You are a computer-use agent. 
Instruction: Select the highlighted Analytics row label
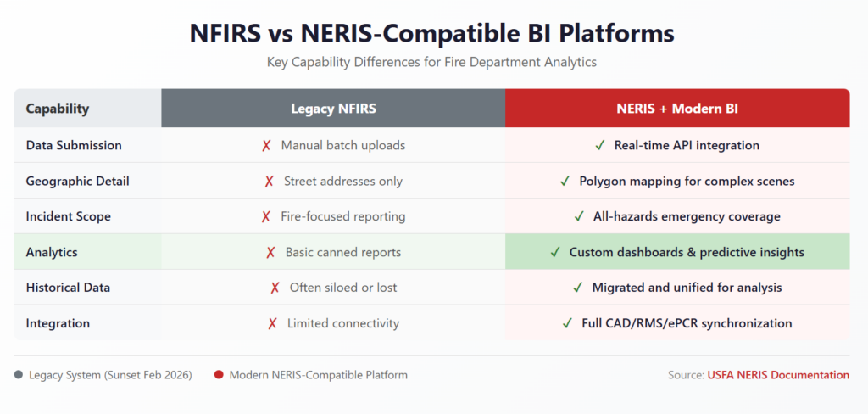(53, 253)
